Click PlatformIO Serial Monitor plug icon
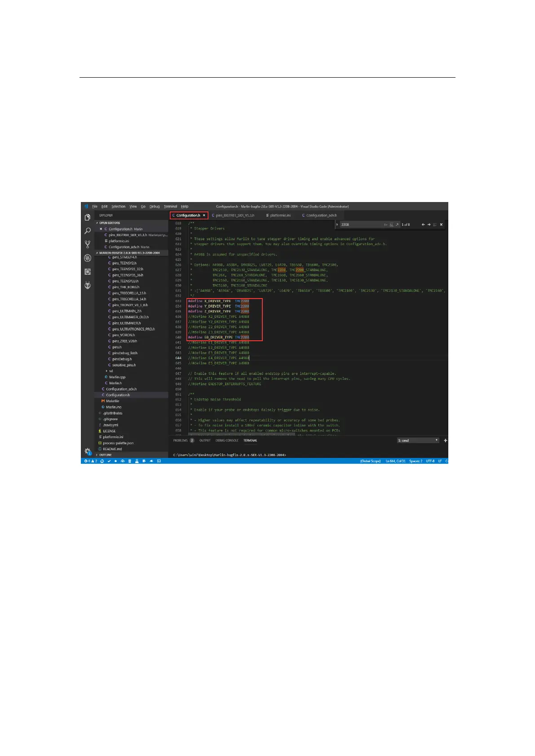Image resolution: width=535 pixels, height=756 pixels. coord(151,461)
